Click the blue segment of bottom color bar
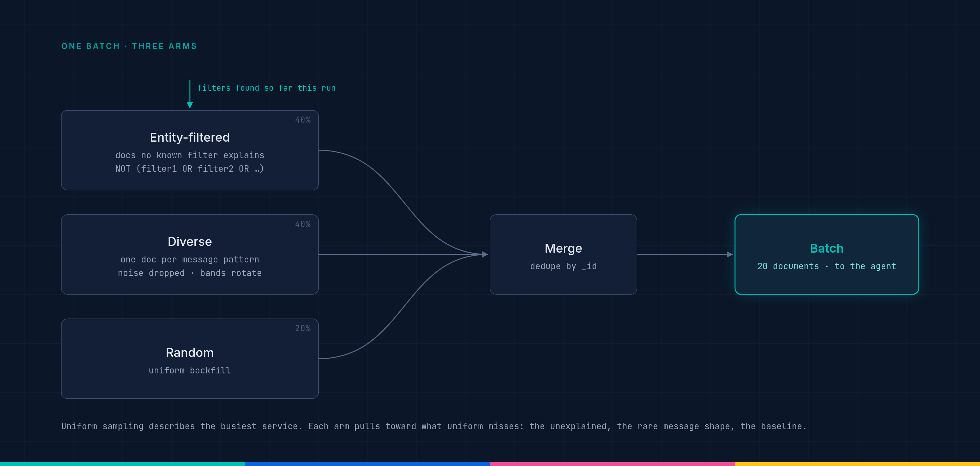 point(367,464)
